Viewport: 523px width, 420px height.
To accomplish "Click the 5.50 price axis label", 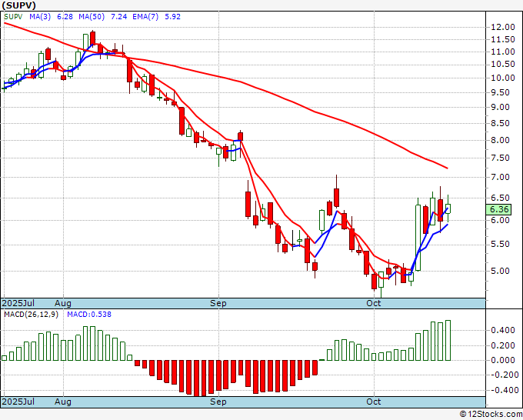I will 501,244.
